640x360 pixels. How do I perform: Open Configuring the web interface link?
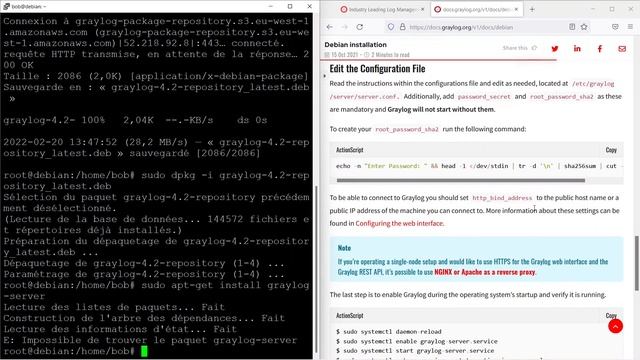(x=399, y=223)
